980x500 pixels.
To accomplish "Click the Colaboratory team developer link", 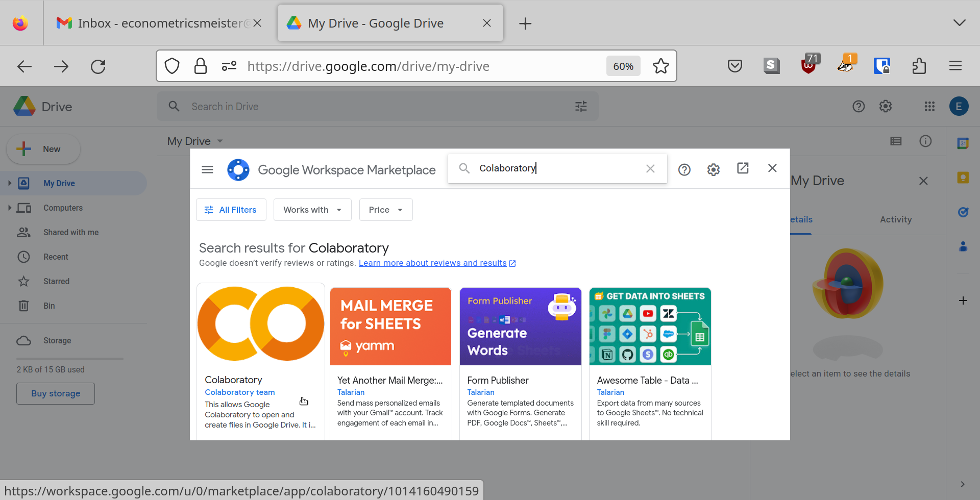I will [240, 392].
